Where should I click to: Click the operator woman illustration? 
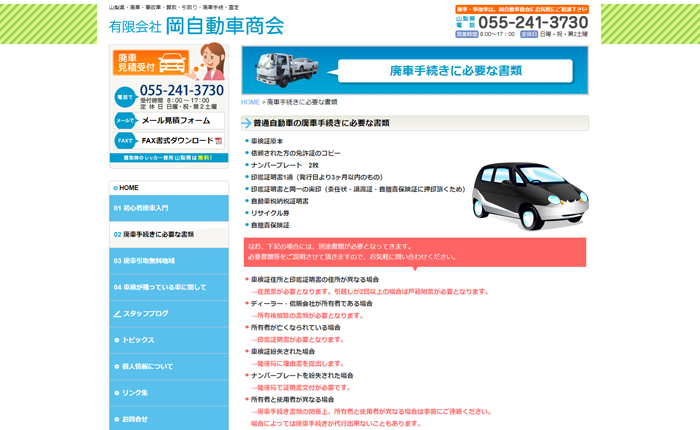tap(212, 61)
